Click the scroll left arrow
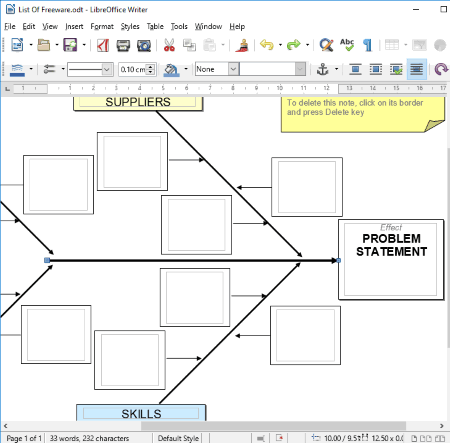The height and width of the screenshot is (443, 450). click(5, 426)
